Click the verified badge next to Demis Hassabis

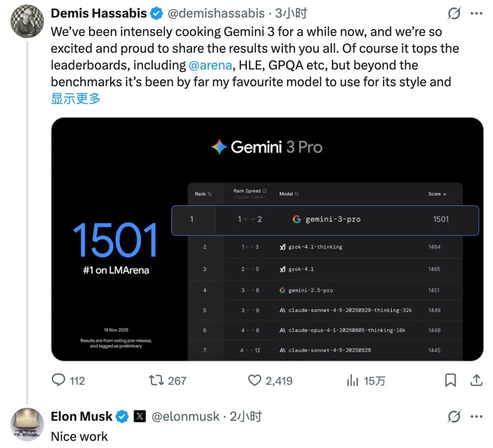[156, 13]
